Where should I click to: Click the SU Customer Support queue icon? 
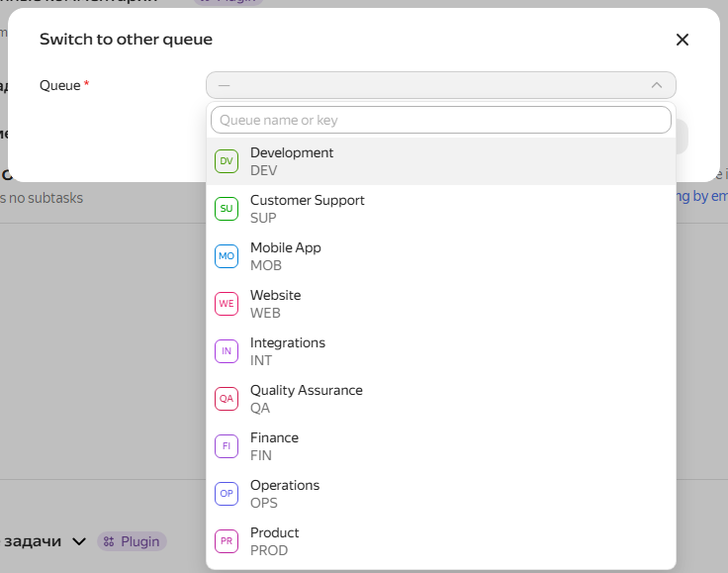(x=227, y=209)
